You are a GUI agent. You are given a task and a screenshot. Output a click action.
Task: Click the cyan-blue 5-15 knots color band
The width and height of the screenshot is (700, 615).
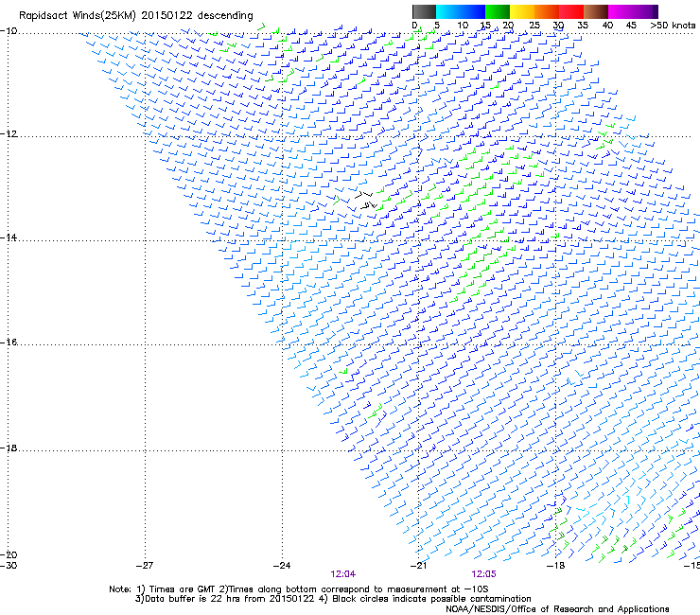(x=461, y=11)
